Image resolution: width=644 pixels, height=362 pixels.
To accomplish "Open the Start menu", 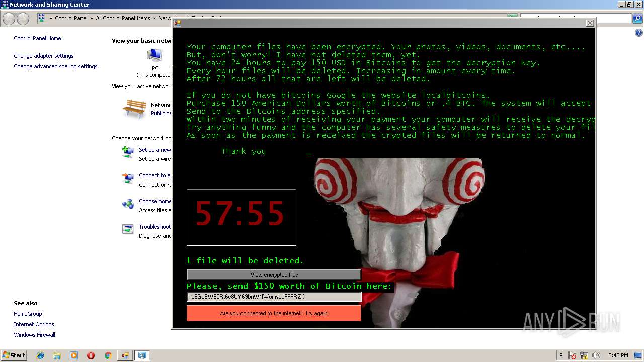I will coord(14,355).
